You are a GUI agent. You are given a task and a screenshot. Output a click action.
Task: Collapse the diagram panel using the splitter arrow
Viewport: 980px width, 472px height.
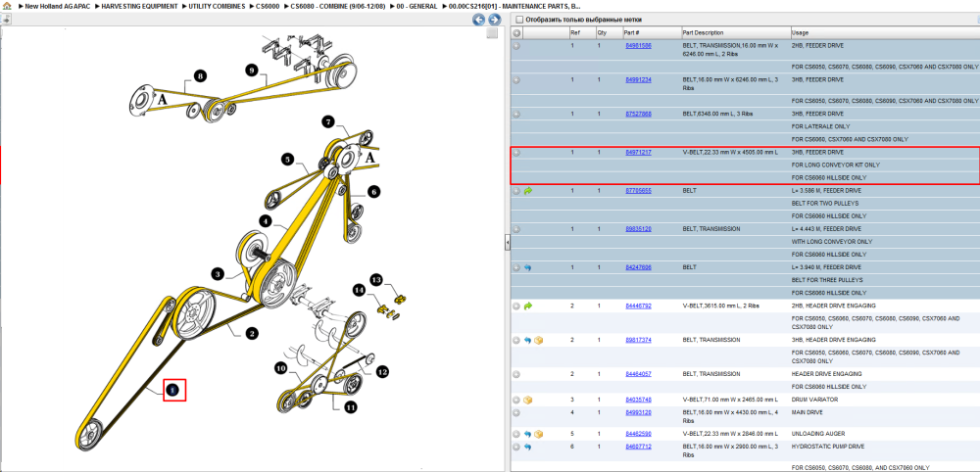(x=508, y=242)
